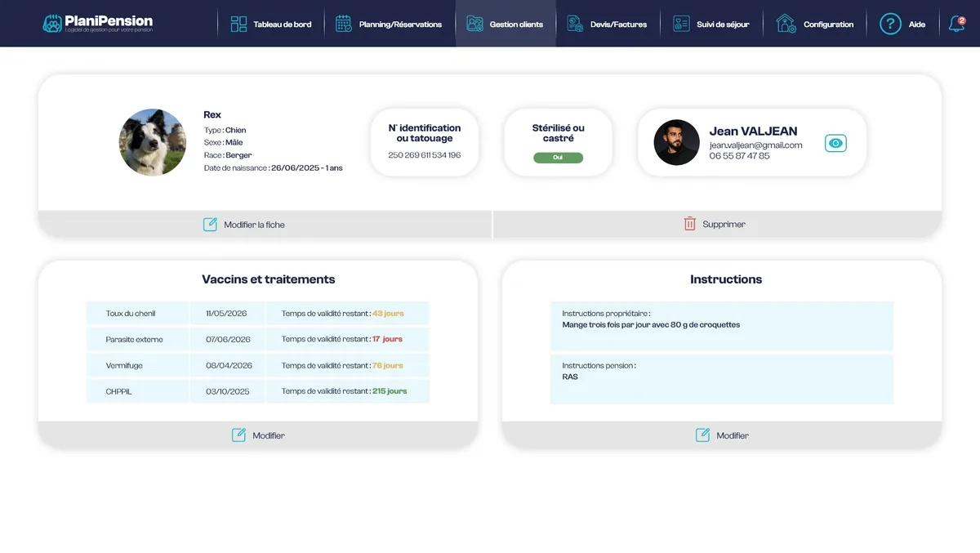Open the Aide help label
Screen dimensions: 980x553
(917, 25)
